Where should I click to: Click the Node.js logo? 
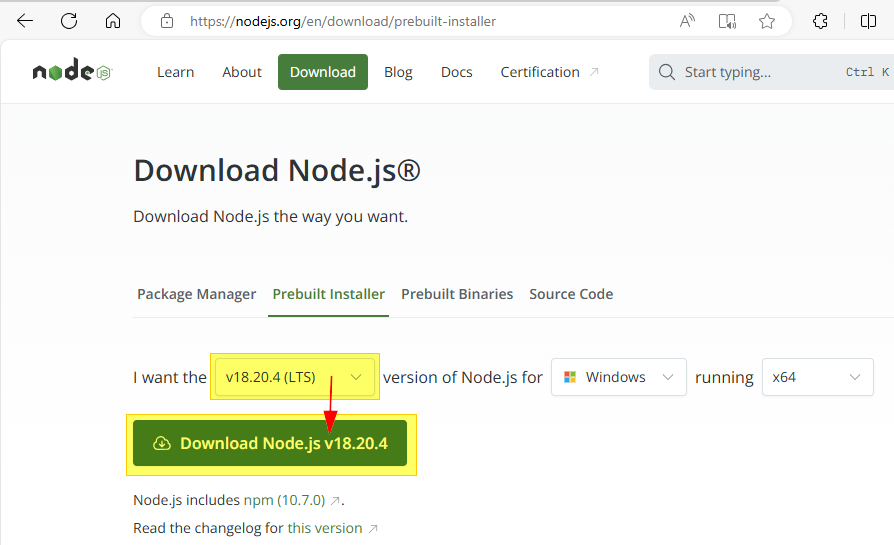point(72,71)
